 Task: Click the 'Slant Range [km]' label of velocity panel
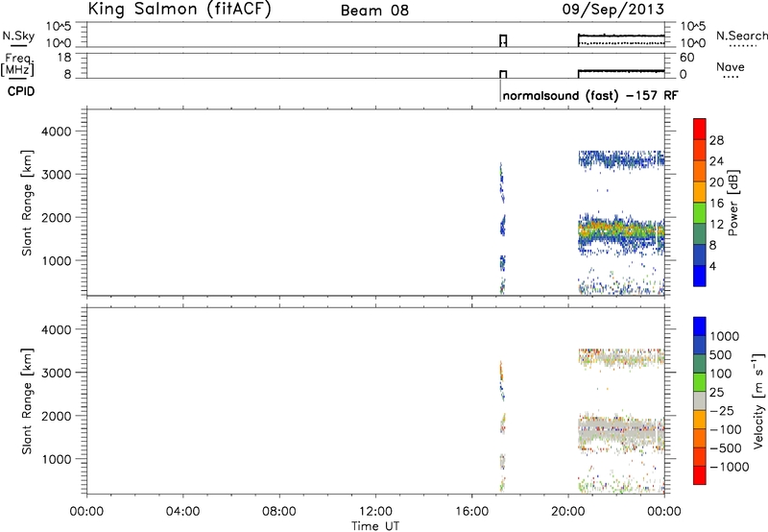pyautogui.click(x=27, y=401)
